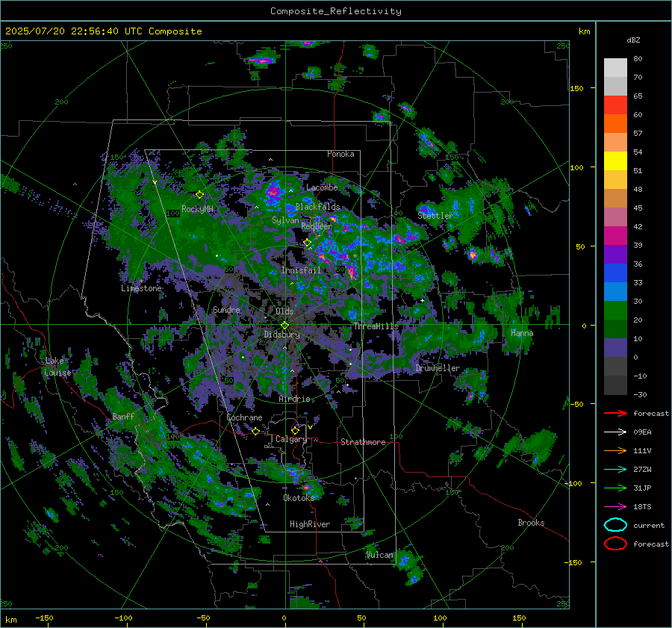This screenshot has height=628, width=672.
Task: Click the Limestone label
Action: tap(141, 288)
